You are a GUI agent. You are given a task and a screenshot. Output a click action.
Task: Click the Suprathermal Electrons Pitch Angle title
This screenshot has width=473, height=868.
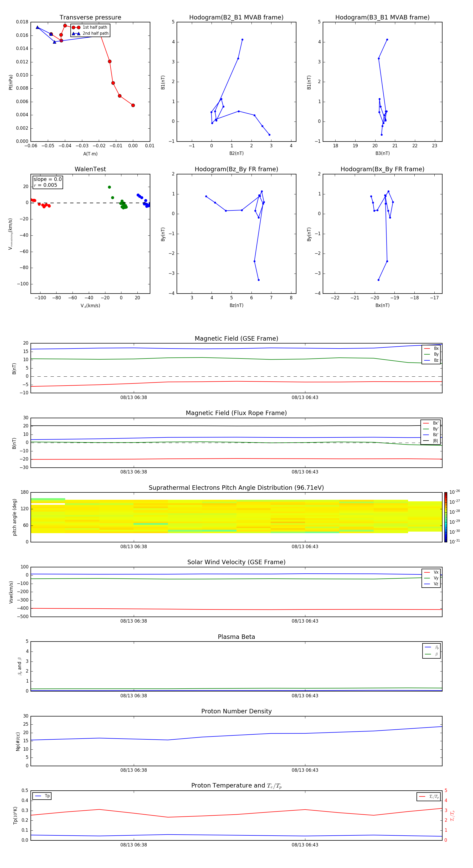[236, 488]
